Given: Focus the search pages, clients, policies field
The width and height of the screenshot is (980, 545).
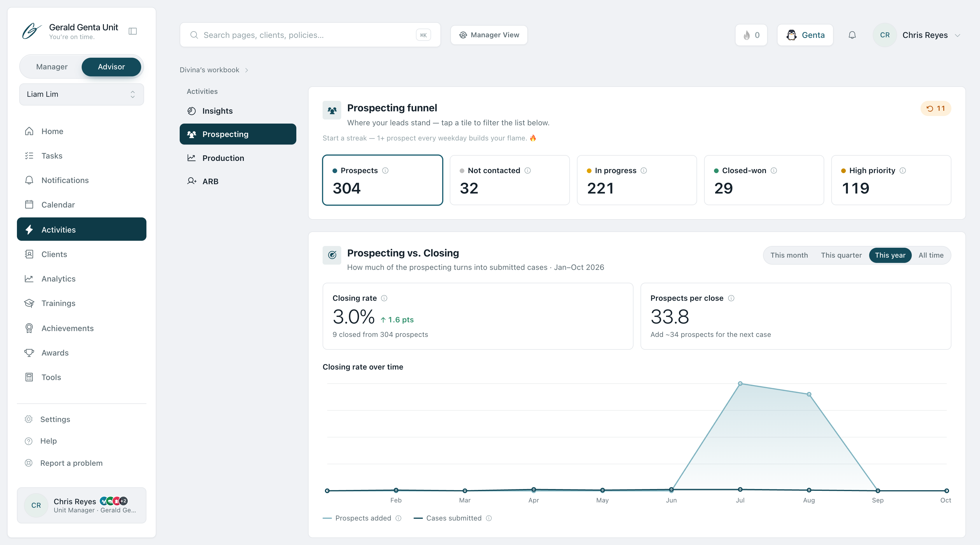Looking at the screenshot, I should [x=310, y=35].
